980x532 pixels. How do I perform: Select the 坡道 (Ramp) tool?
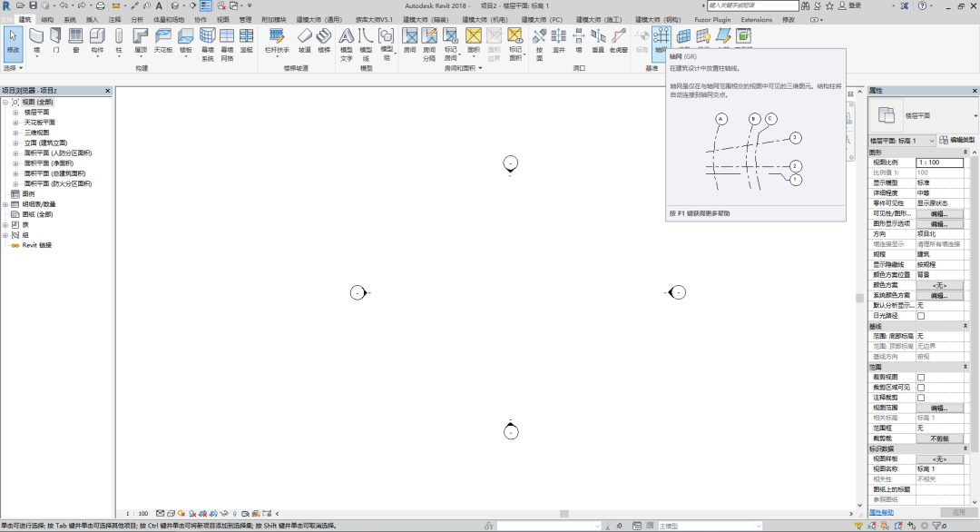(304, 41)
